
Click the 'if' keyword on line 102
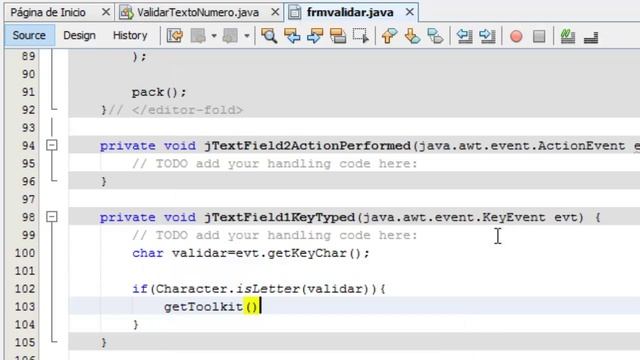[x=140, y=289]
